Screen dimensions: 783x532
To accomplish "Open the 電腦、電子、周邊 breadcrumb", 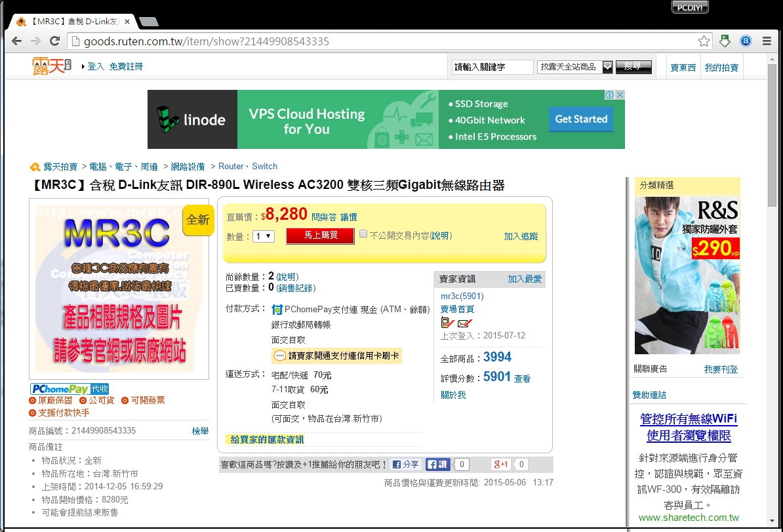I will tap(124, 167).
